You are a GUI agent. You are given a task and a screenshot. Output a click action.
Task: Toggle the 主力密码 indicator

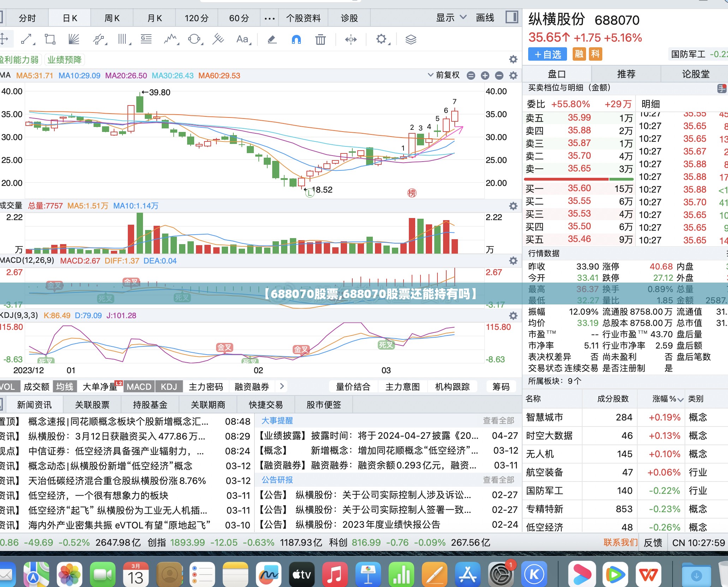coord(206,387)
